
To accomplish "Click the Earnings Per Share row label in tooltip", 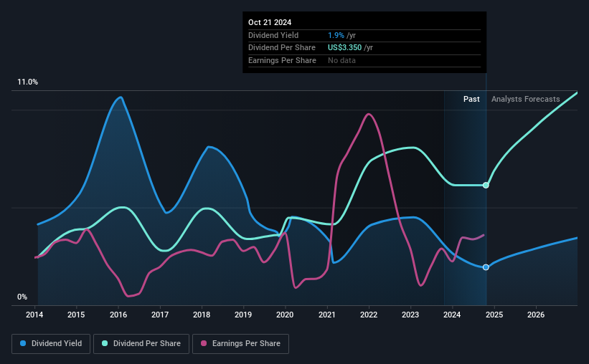I will click(282, 60).
